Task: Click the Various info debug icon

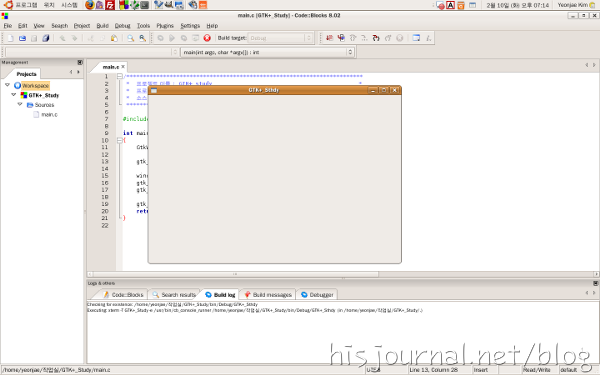Action: point(428,38)
